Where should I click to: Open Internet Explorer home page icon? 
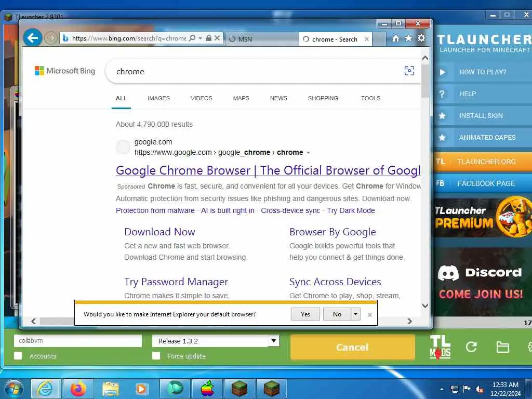[395, 38]
